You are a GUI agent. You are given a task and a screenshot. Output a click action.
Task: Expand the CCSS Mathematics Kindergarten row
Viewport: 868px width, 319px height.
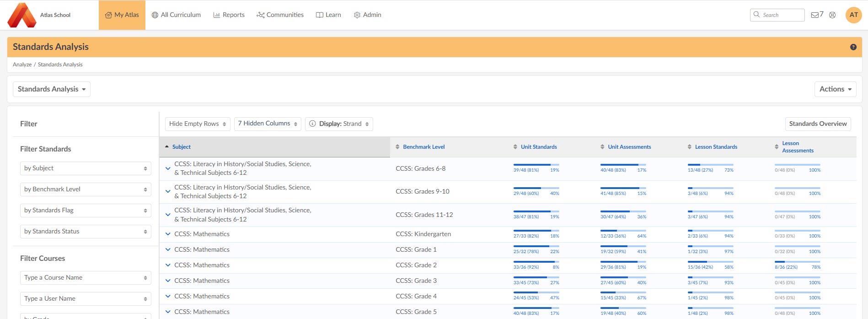tap(168, 234)
